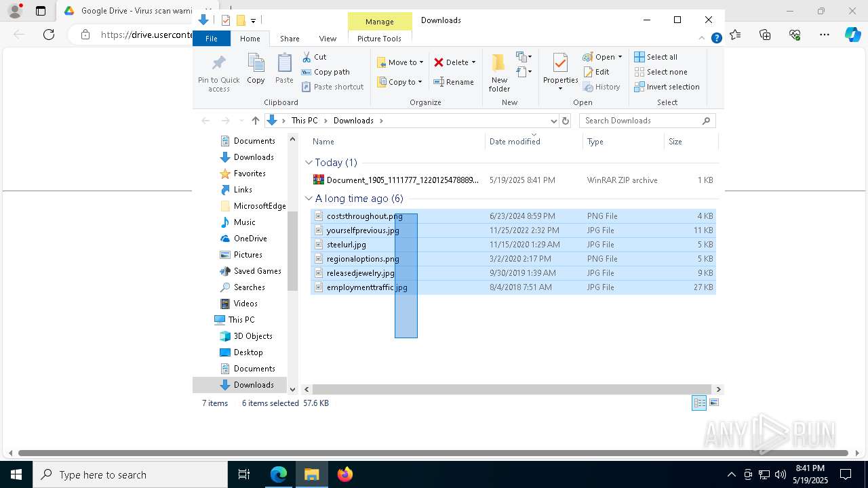Image resolution: width=868 pixels, height=488 pixels.
Task: Click the Windows Start button
Action: point(16,474)
